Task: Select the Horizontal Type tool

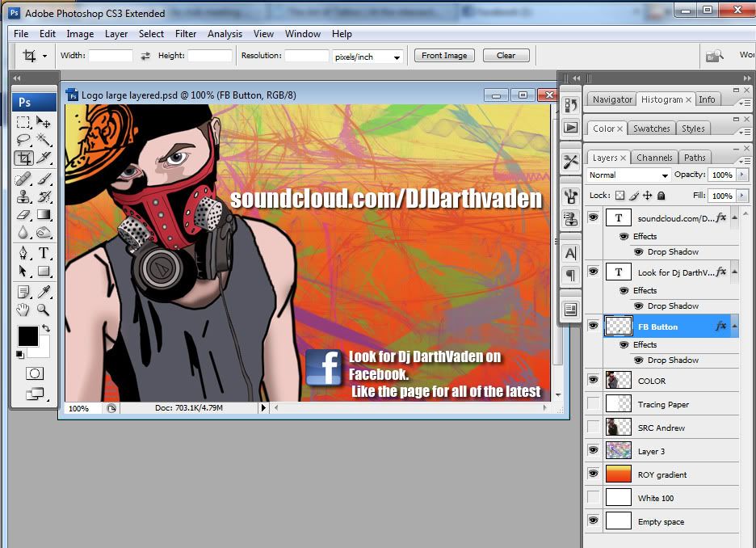Action: pyautogui.click(x=44, y=253)
